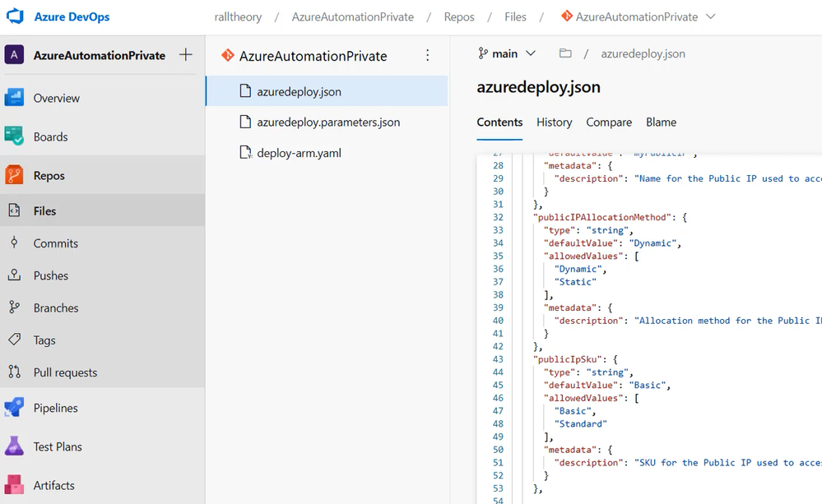Click code line 32 publicIPAllocationMethod
The width and height of the screenshot is (822, 504).
(x=610, y=217)
